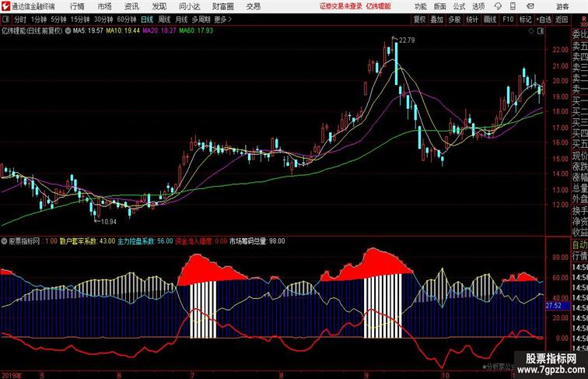This screenshot has width=588, height=379.
Task: Open the 市场 menu
Action: point(105,6)
